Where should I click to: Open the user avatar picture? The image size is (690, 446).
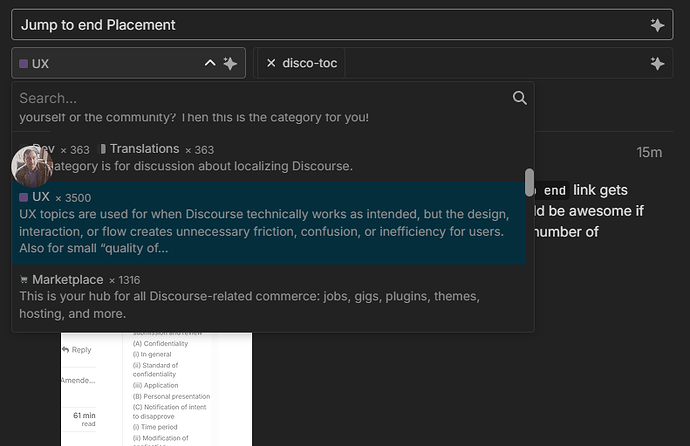32,166
